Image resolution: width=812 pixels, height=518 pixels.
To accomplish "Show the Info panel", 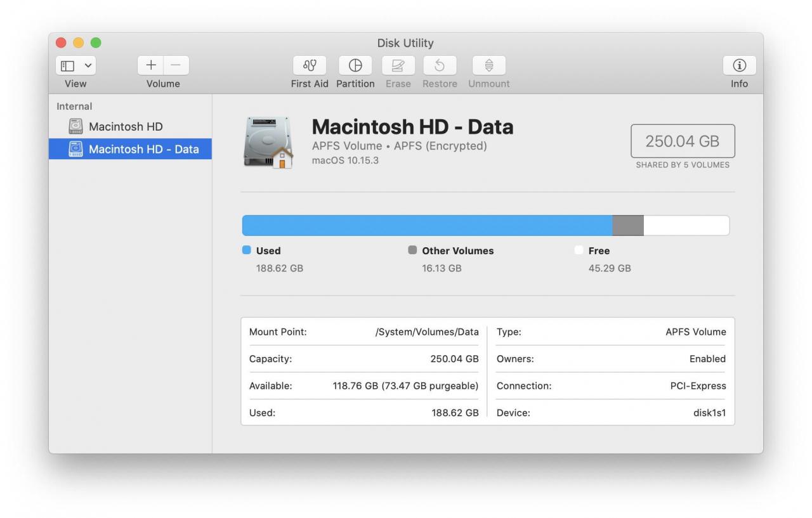I will 739,65.
